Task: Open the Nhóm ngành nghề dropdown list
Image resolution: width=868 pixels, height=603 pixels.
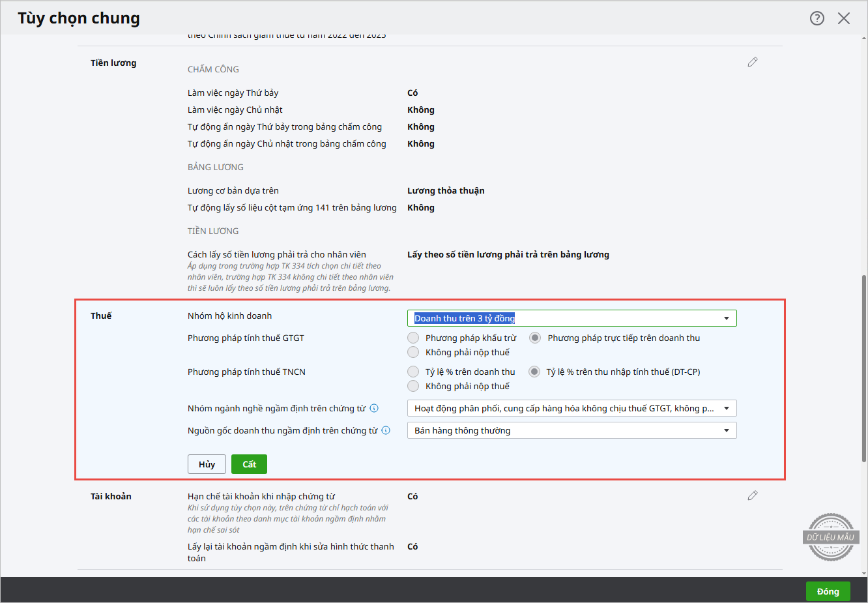Action: (726, 409)
